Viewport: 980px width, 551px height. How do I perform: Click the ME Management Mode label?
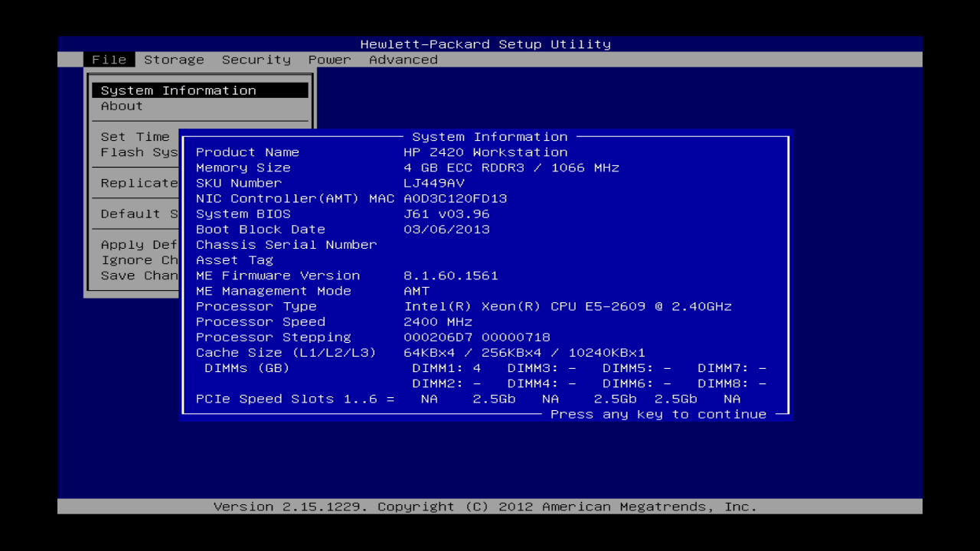pos(273,291)
